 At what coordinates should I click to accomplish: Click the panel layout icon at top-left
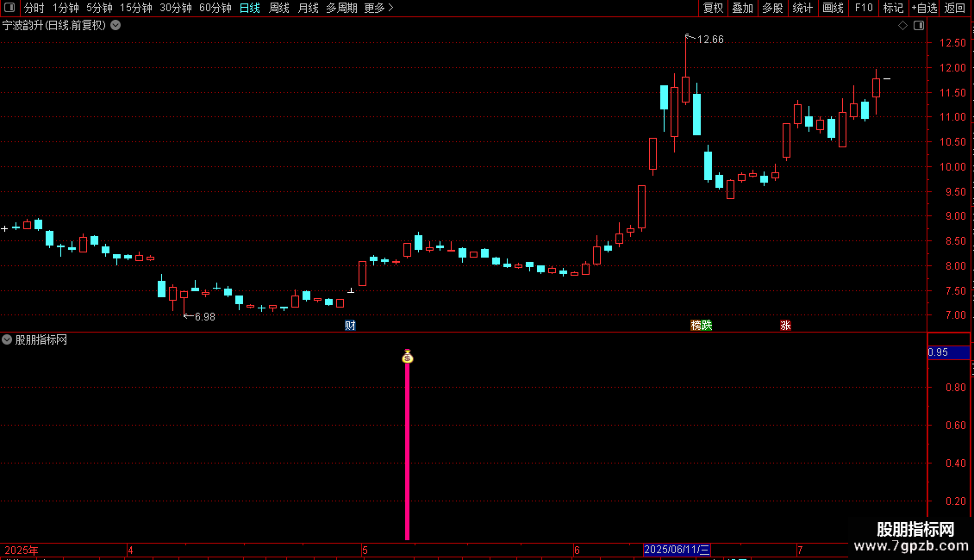pyautogui.click(x=9, y=8)
